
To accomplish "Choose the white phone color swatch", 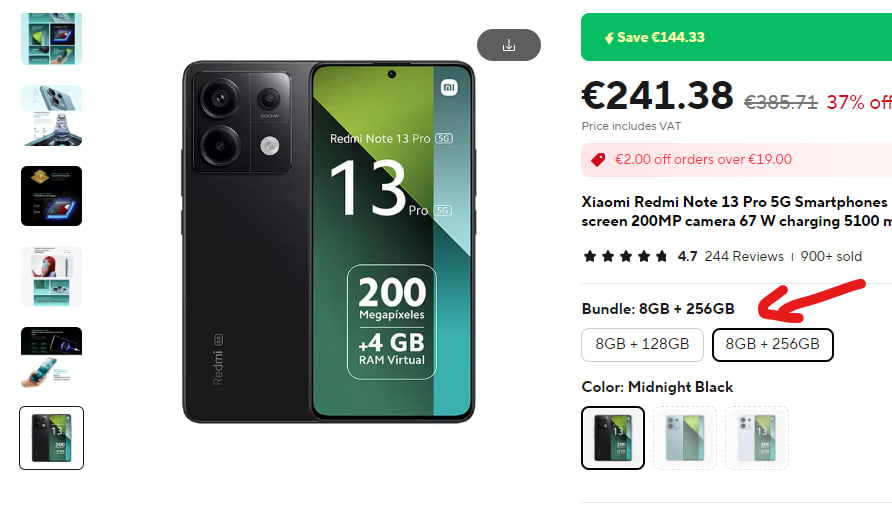I will (x=757, y=438).
